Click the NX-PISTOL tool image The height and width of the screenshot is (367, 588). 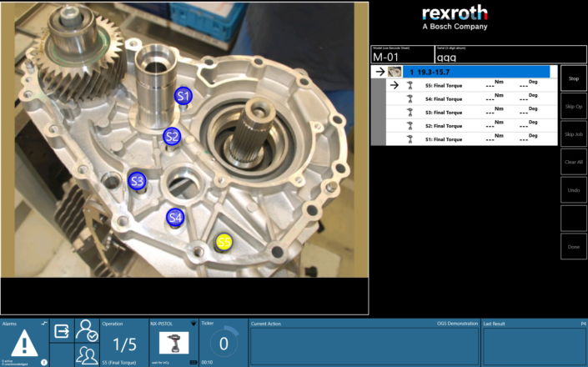173,342
